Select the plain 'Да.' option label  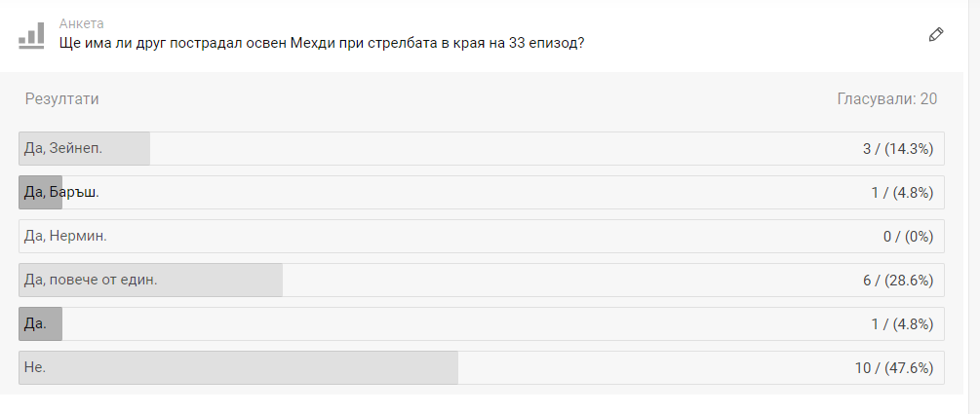pyautogui.click(x=36, y=323)
